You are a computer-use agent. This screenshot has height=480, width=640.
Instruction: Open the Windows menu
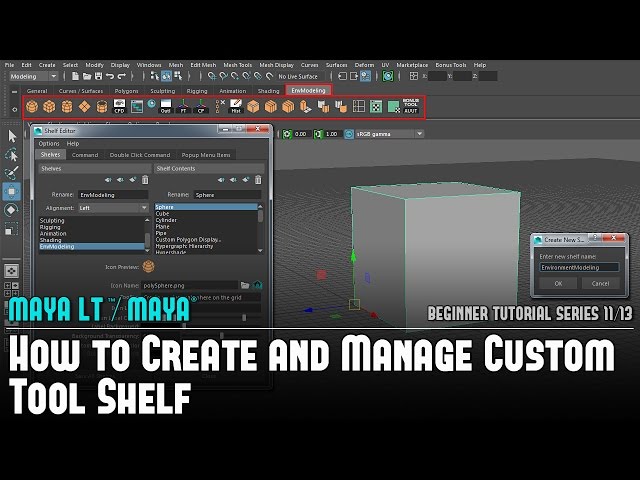tap(149, 65)
